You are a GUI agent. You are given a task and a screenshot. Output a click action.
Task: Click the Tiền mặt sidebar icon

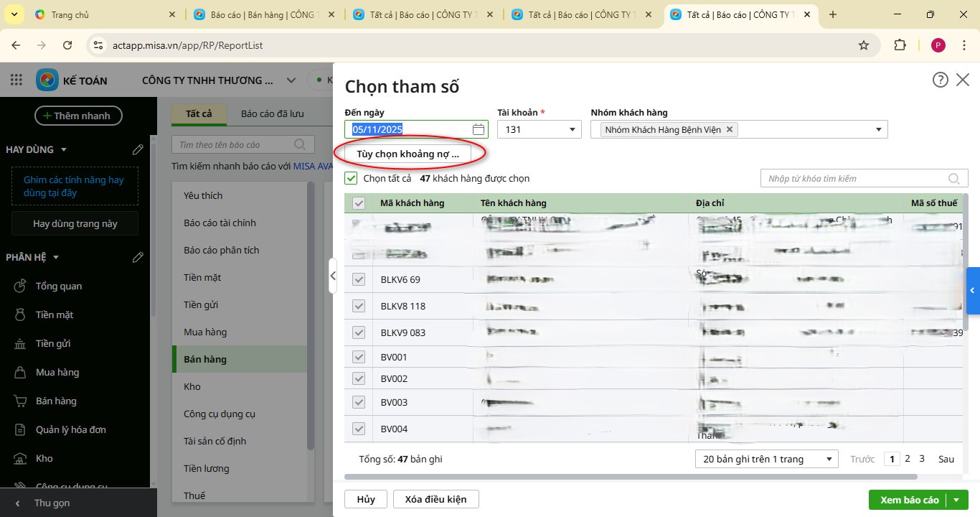(21, 315)
